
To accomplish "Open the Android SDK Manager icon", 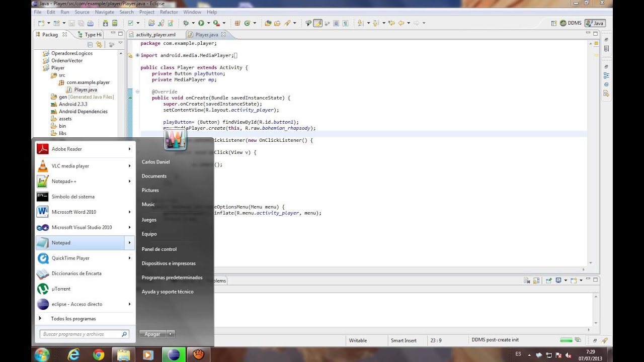I will pos(105,23).
